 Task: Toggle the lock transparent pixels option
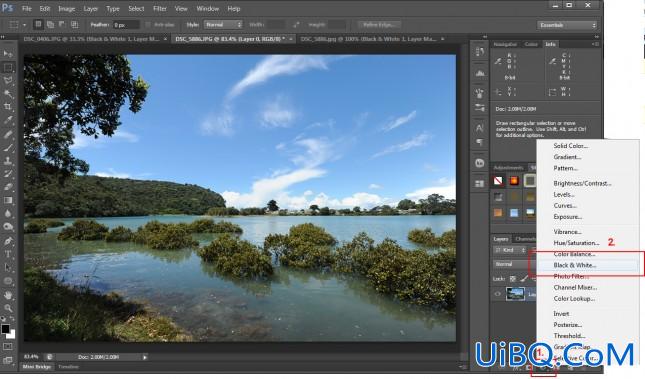pos(513,279)
